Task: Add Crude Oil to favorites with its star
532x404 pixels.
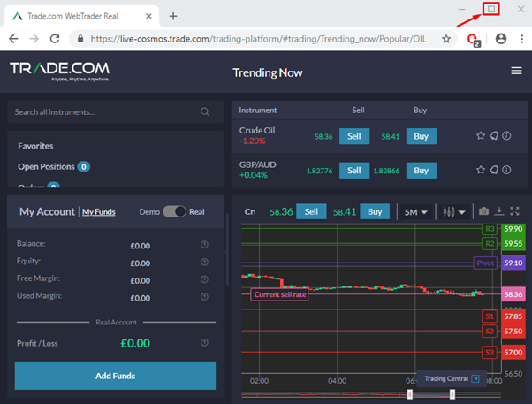Action: (x=481, y=136)
